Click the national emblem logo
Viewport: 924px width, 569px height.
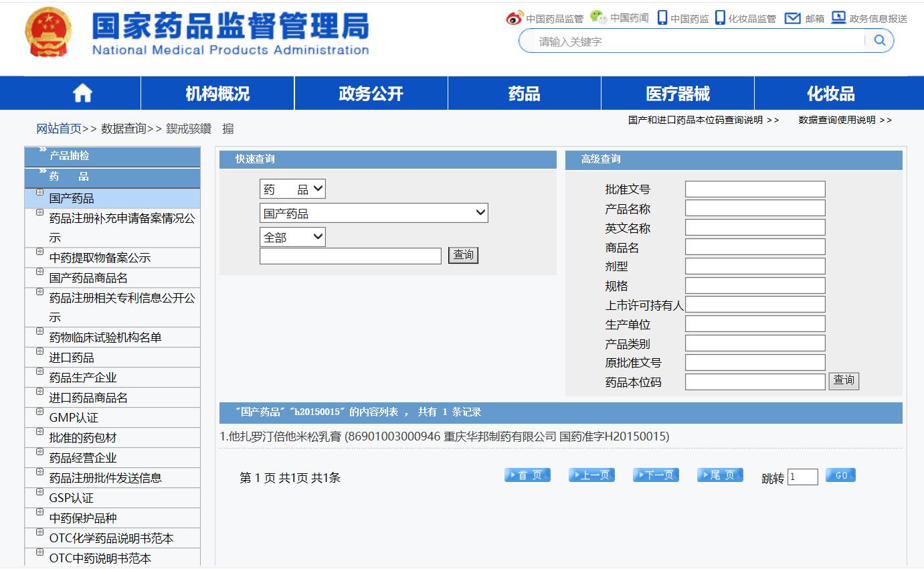[48, 32]
